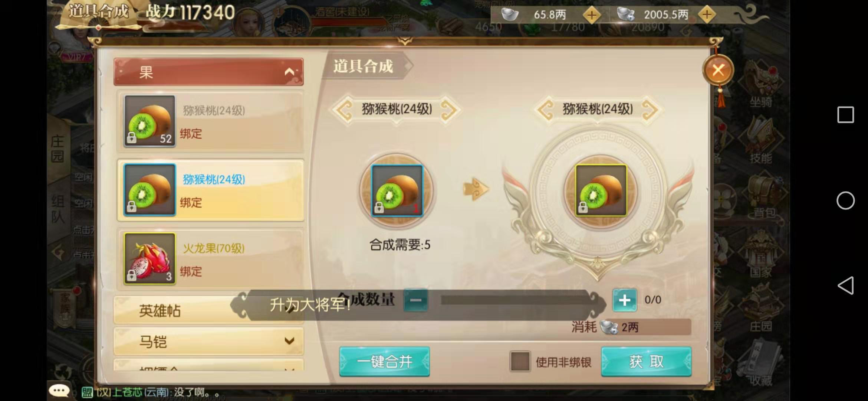Click the source kiwi material icon
The width and height of the screenshot is (868, 401).
click(397, 190)
